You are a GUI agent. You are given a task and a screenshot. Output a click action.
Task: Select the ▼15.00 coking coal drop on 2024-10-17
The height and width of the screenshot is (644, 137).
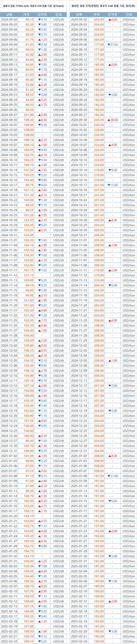tap(113, 185)
